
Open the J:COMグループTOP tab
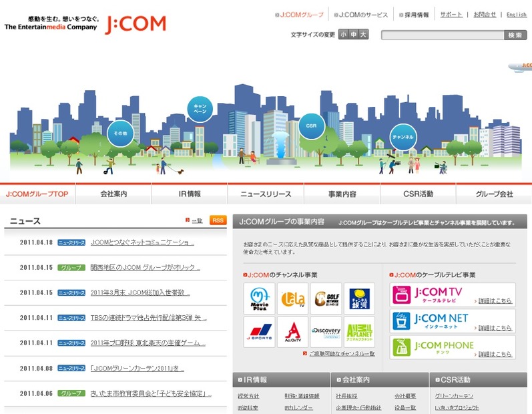37,194
